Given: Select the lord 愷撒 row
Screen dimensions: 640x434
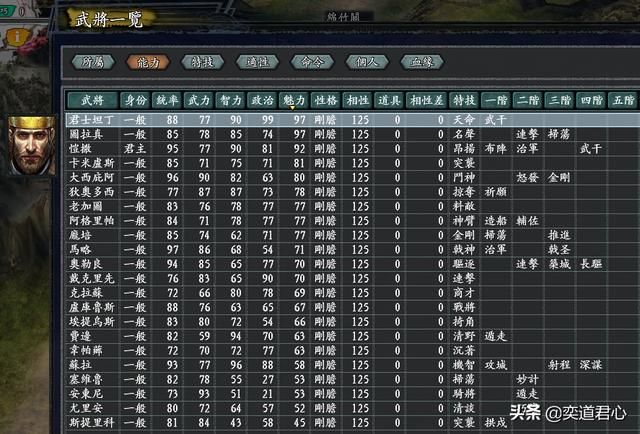Looking at the screenshot, I should pyautogui.click(x=353, y=149).
